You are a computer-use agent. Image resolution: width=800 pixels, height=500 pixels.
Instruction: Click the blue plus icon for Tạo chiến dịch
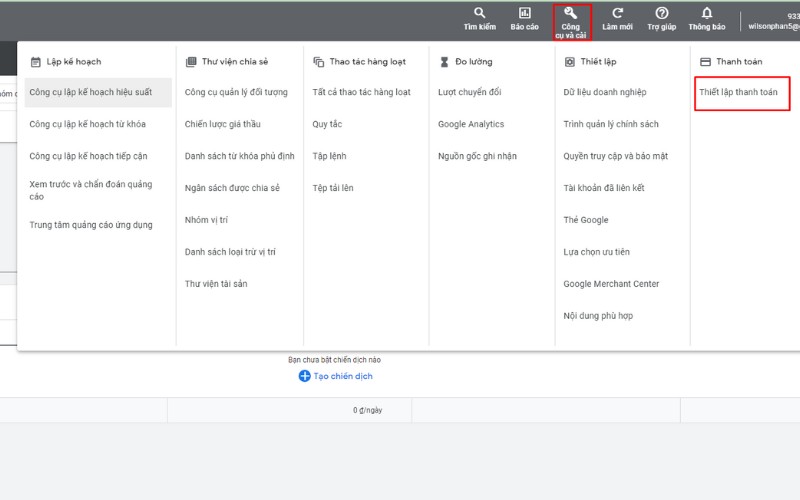click(305, 376)
